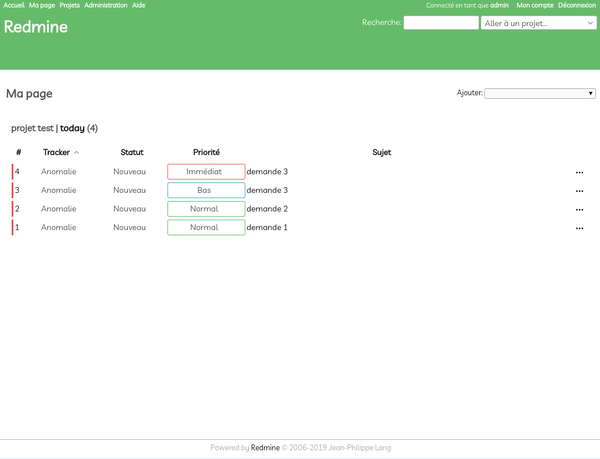Open actions menu for issue 4
Screen dimensions: 600x459
(579, 172)
